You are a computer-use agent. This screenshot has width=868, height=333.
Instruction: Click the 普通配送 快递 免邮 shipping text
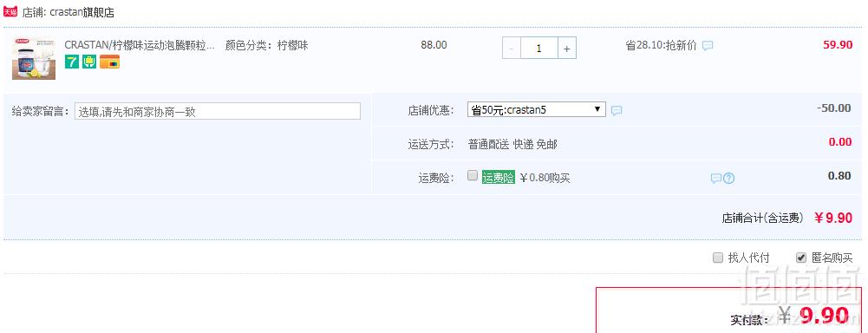tap(512, 144)
